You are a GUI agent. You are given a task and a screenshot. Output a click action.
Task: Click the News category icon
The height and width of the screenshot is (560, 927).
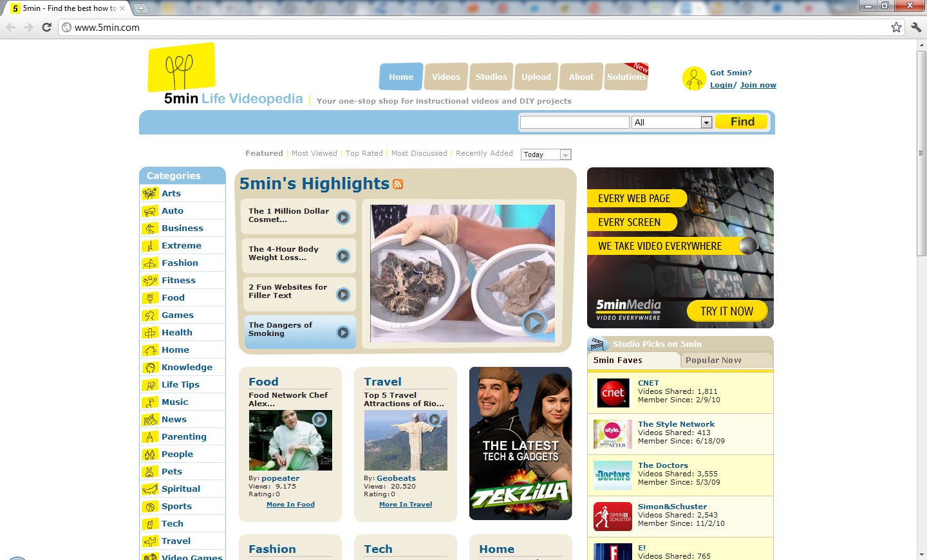point(150,419)
